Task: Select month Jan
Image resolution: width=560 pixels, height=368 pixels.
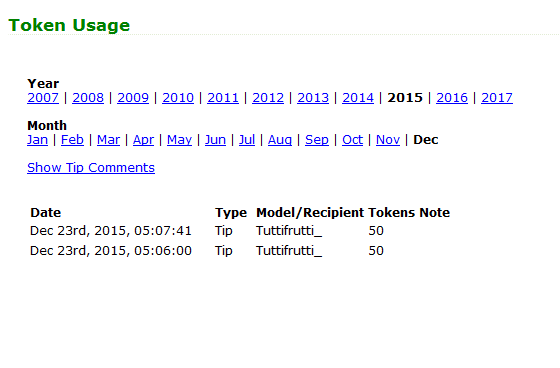Action: [38, 140]
